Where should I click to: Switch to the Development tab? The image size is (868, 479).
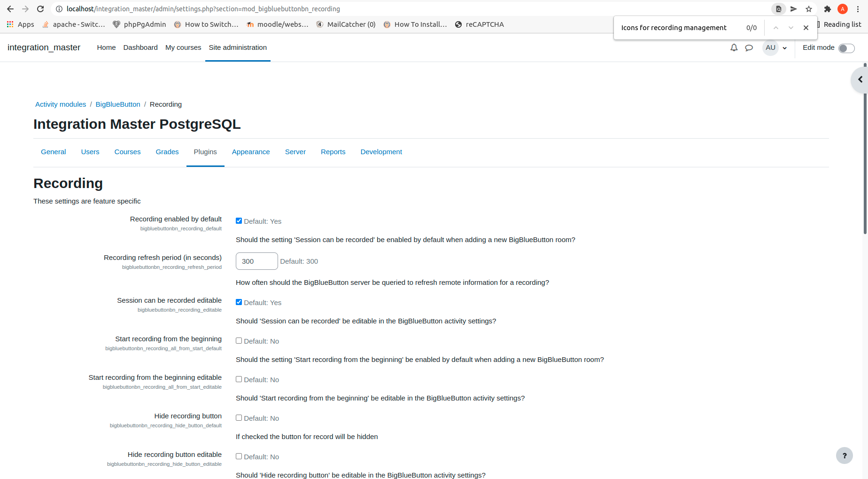pos(381,152)
